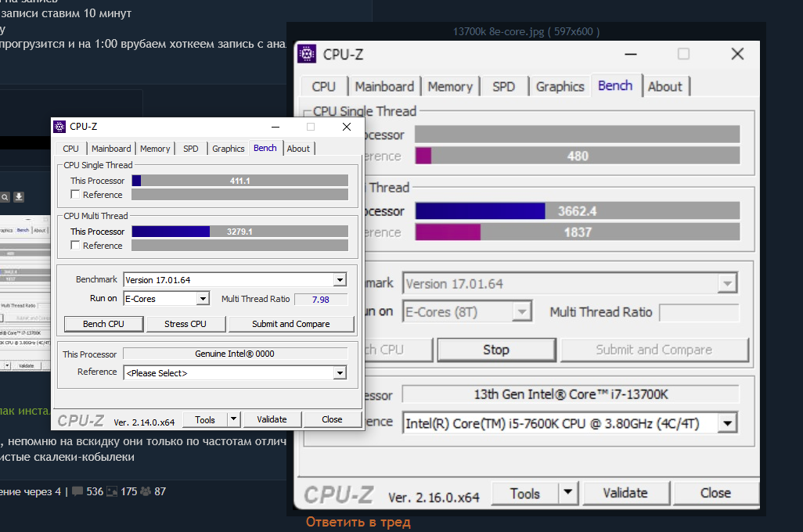Switch to Mainboard tab in large CPU-Z window

click(x=384, y=87)
